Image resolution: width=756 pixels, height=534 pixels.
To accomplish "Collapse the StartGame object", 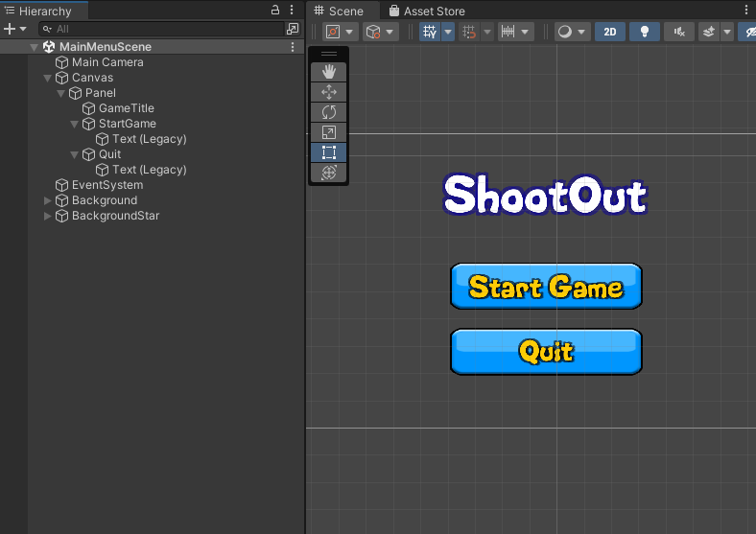I will (74, 125).
